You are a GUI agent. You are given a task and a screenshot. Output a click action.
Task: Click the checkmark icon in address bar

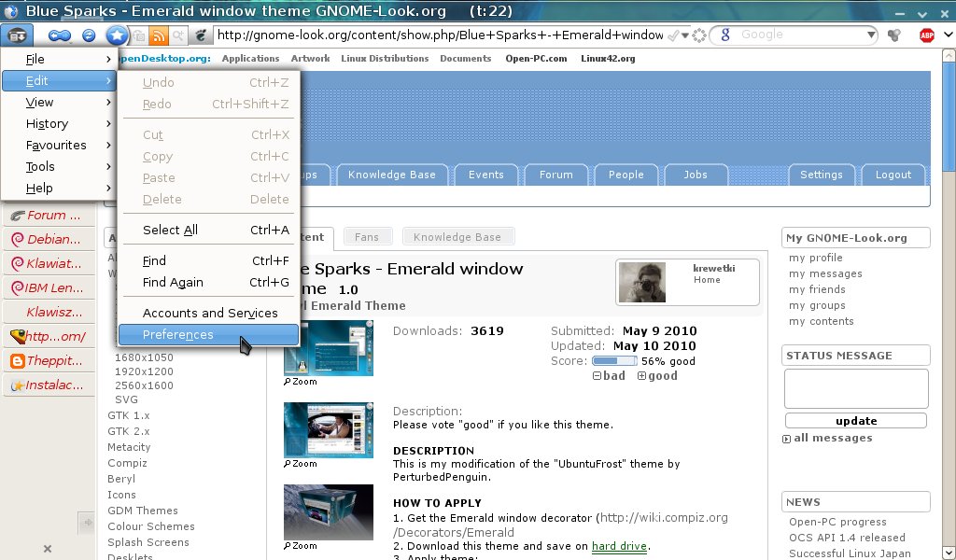(672, 36)
